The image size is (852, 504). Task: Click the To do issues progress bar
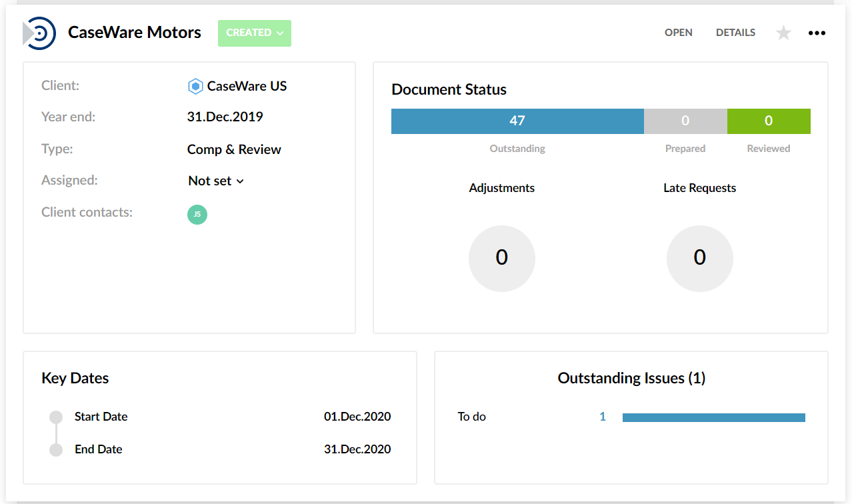point(713,417)
